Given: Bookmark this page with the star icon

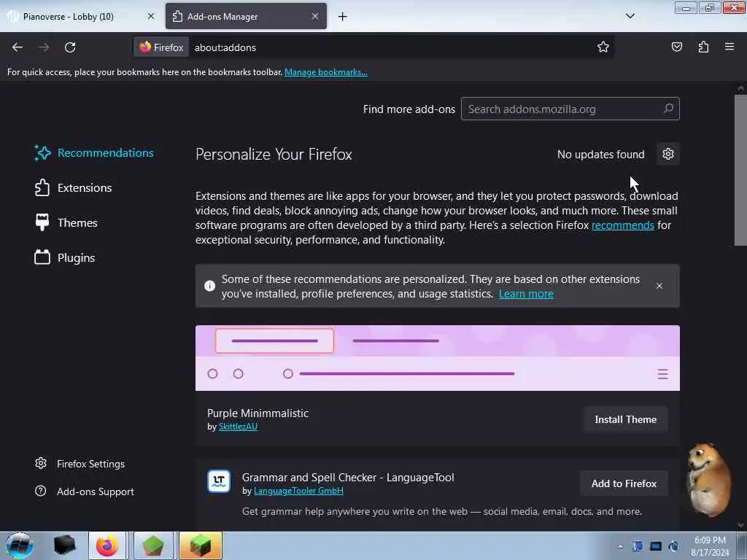Looking at the screenshot, I should [603, 47].
